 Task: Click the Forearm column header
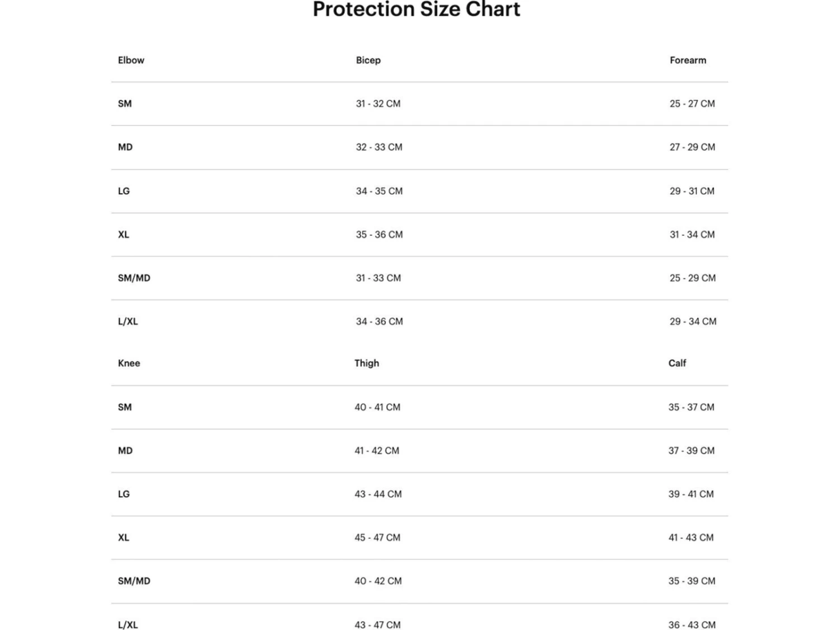(688, 60)
